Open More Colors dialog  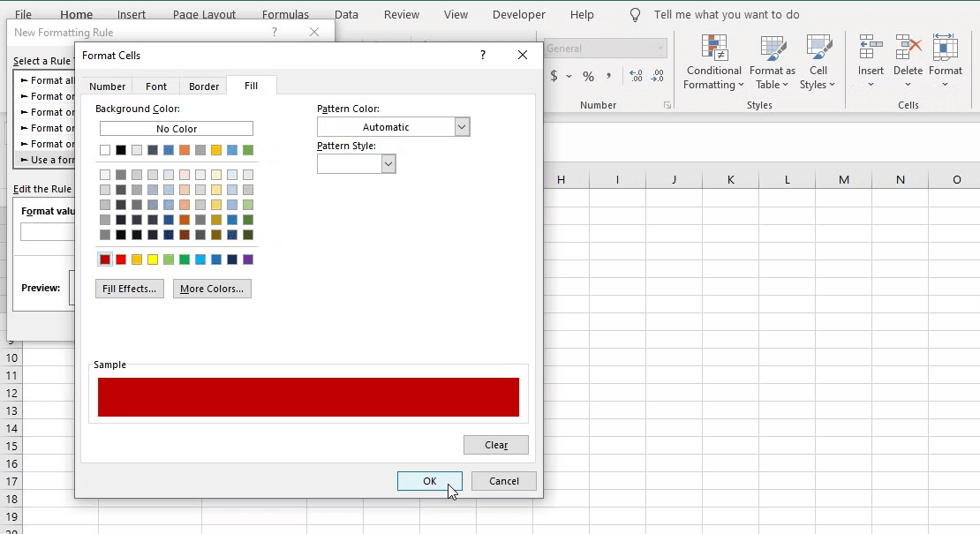click(x=212, y=289)
